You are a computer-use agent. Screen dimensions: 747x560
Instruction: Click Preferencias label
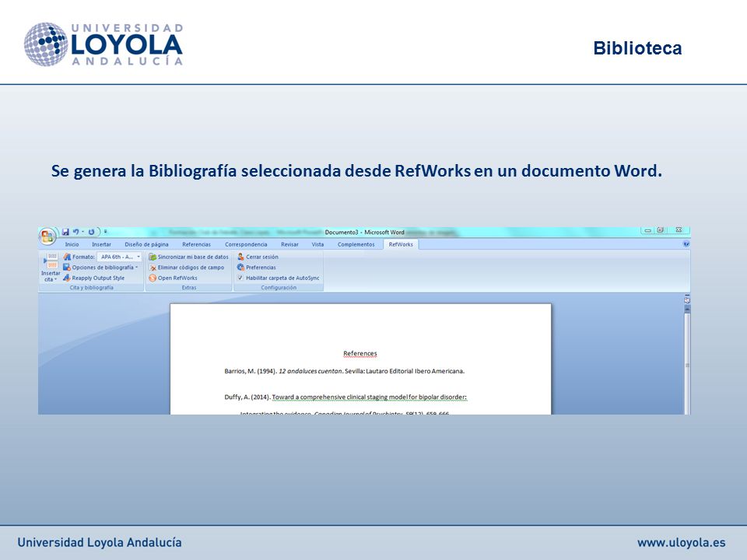(x=261, y=268)
